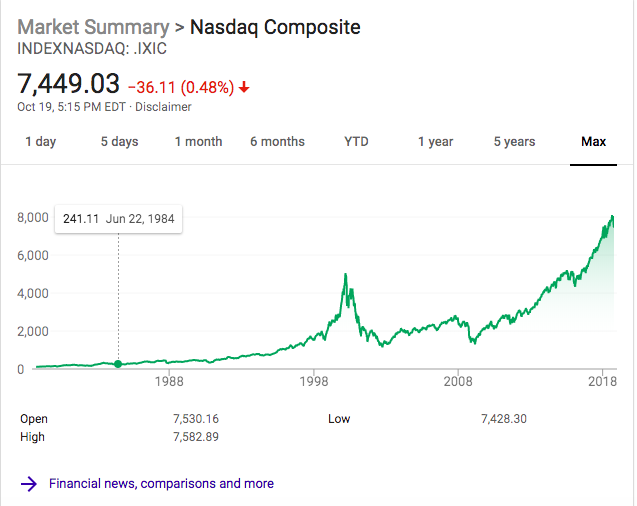Select the green data point on the chart
The width and height of the screenshot is (637, 506).
[118, 364]
